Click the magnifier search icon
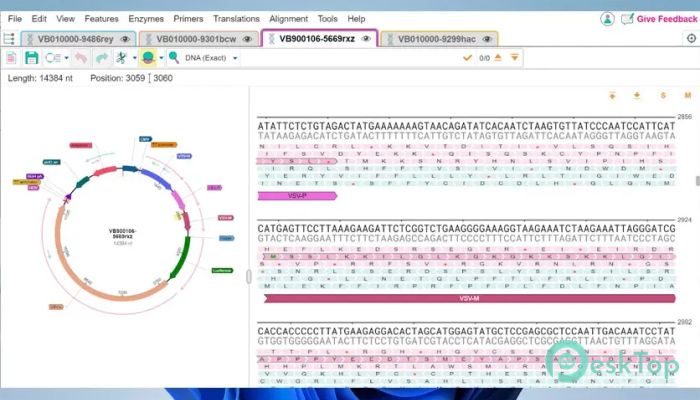700x400 pixels. tap(174, 58)
